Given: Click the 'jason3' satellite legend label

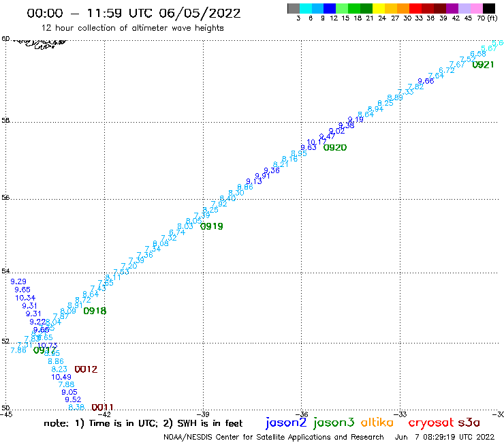Looking at the screenshot, I should tap(334, 423).
